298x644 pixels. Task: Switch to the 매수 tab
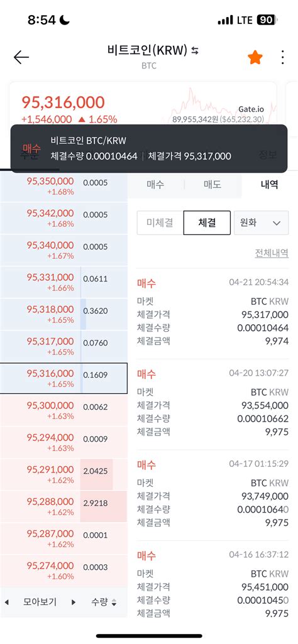point(155,185)
